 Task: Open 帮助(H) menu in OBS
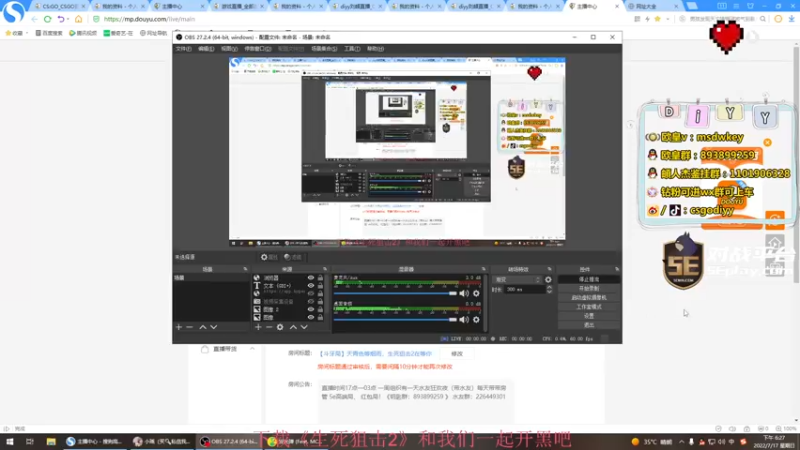click(x=375, y=48)
